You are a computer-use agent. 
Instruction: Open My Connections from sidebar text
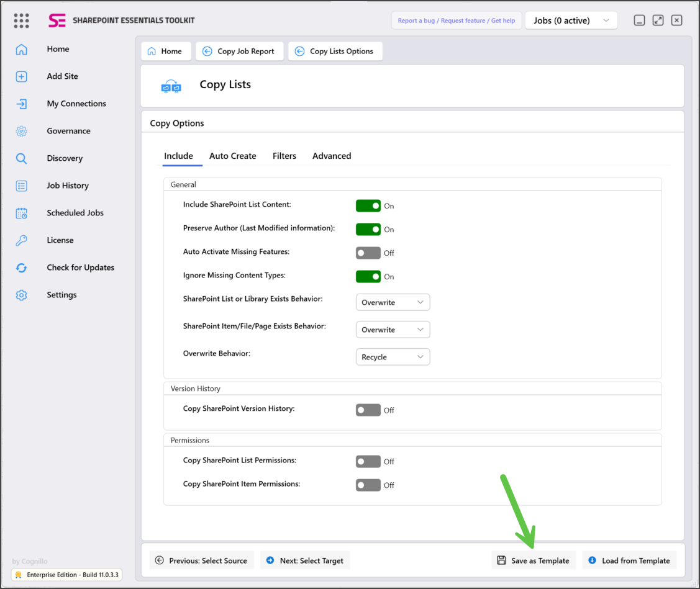coord(76,104)
